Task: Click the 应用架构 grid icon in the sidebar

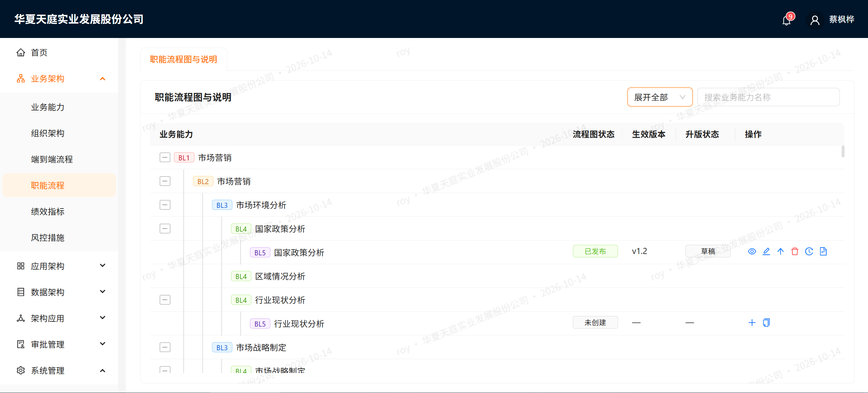Action: [x=21, y=266]
